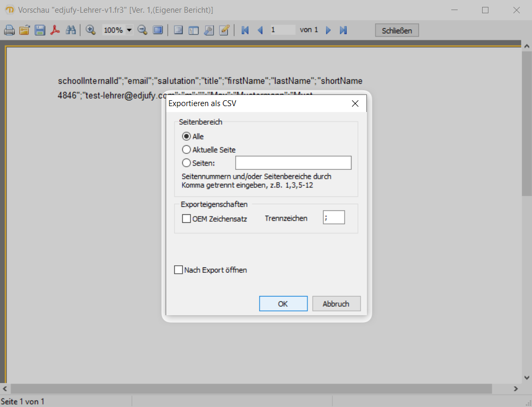Export the report to PDF
Image resolution: width=532 pixels, height=407 pixels.
click(55, 30)
